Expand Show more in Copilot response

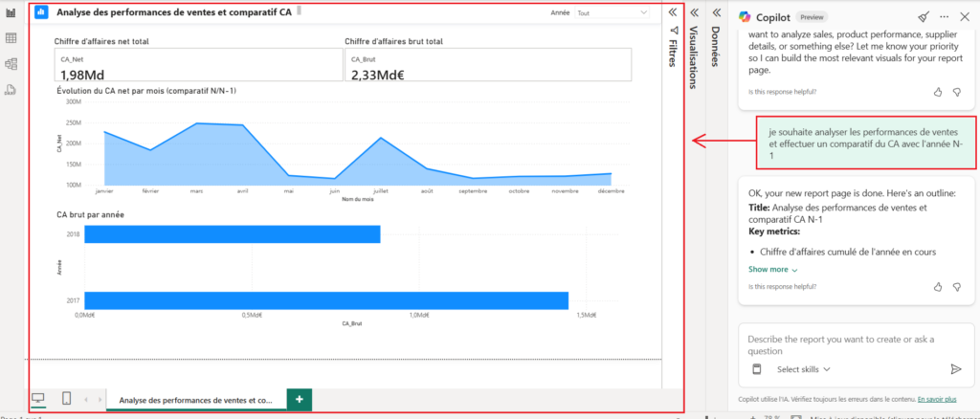[773, 270]
